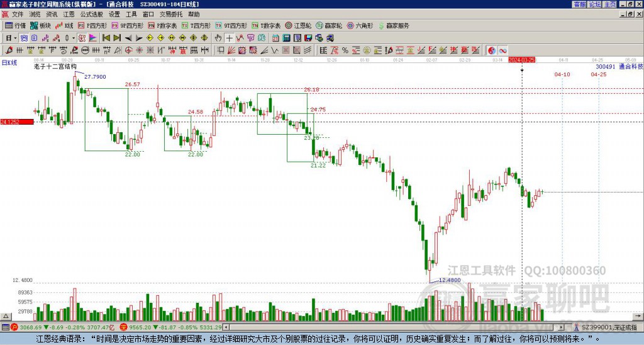Click the 主页 homepage link
This screenshot has height=345, width=644.
coord(610,4)
